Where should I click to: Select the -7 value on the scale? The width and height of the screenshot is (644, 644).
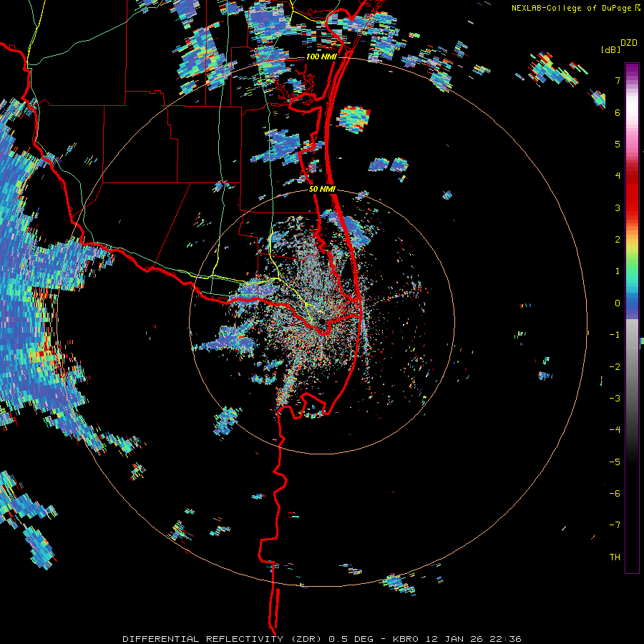point(615,525)
